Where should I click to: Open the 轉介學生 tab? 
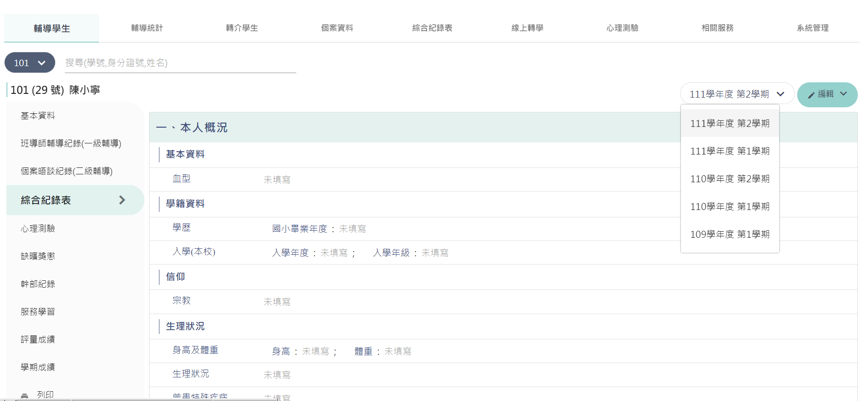pos(242,28)
